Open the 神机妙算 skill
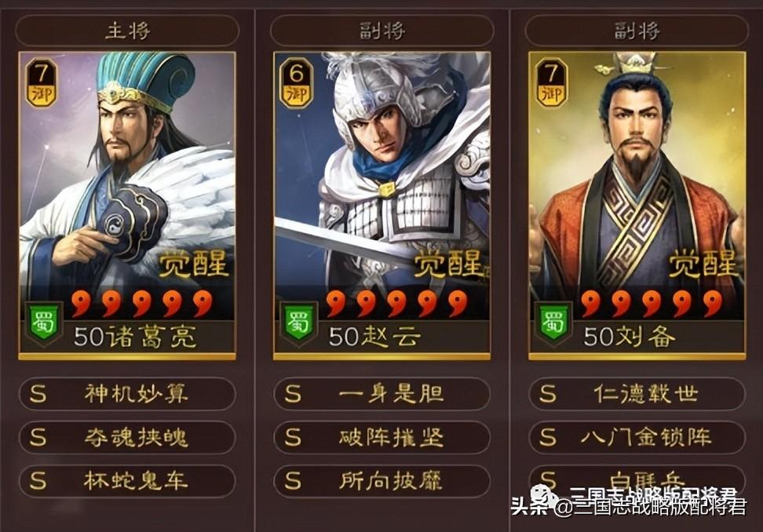 [127, 394]
